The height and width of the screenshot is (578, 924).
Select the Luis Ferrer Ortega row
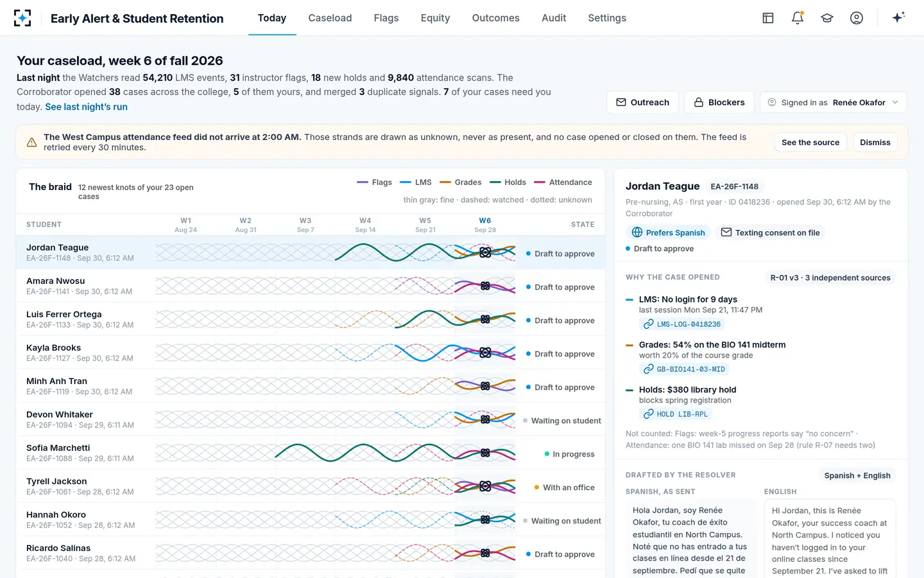(x=311, y=319)
